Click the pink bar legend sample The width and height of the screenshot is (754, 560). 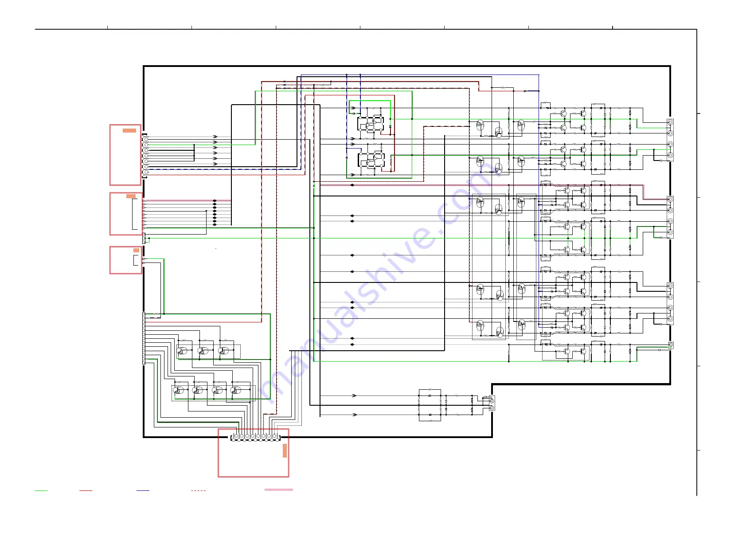point(279,490)
